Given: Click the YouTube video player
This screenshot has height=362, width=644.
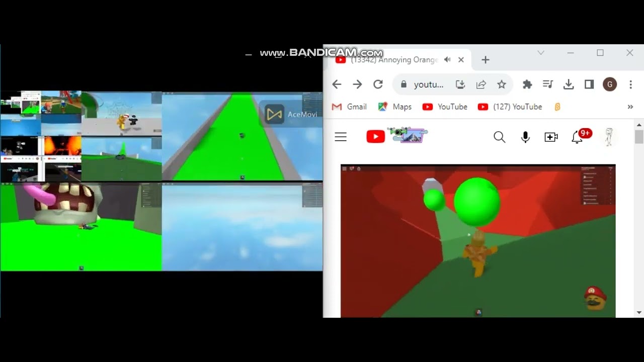Looking at the screenshot, I should 478,241.
